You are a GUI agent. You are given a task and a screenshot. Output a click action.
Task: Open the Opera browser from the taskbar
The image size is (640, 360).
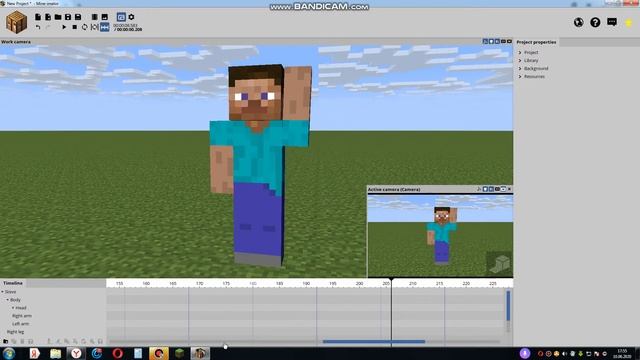(x=118, y=353)
